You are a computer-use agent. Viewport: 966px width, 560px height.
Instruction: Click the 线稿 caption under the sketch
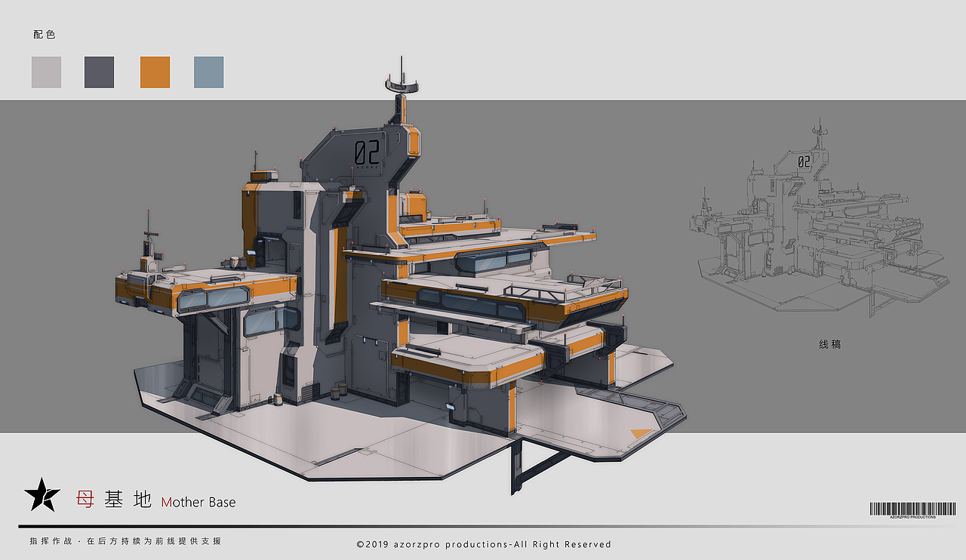(829, 344)
